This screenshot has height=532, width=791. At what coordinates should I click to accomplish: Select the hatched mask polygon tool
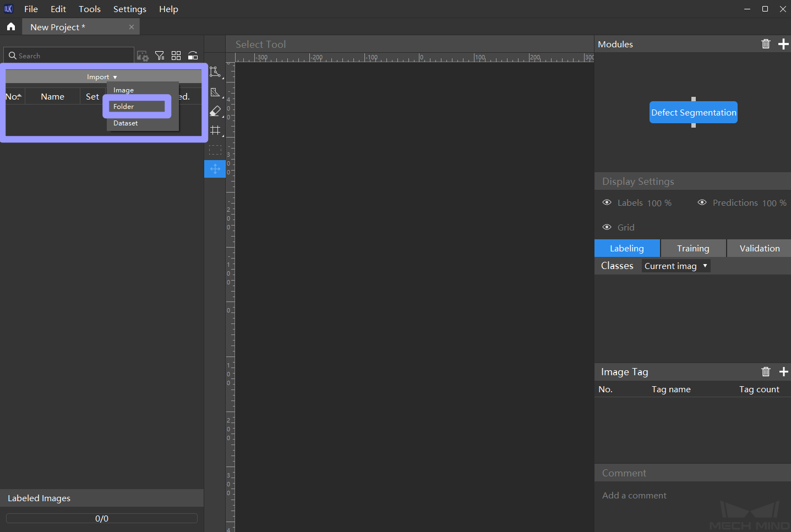coord(215,92)
